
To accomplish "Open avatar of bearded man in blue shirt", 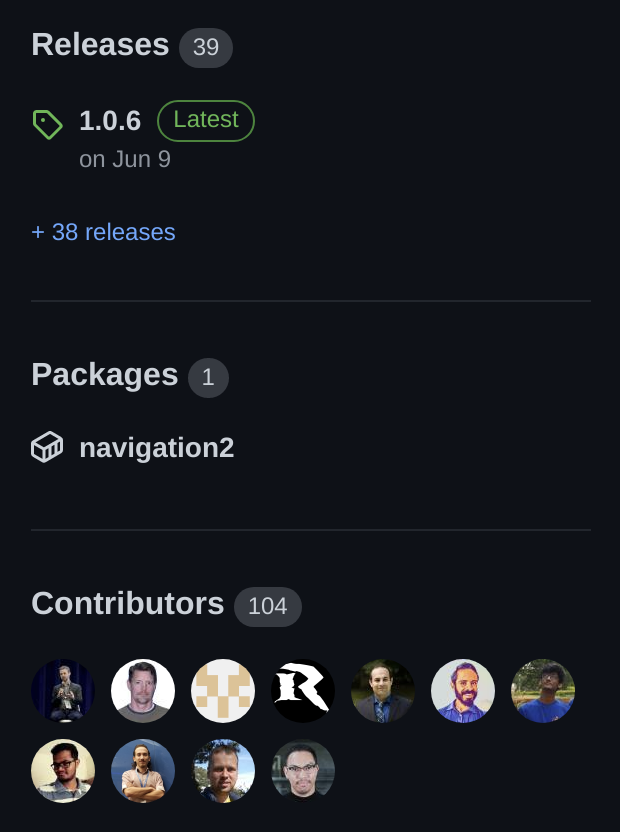I will point(463,691).
